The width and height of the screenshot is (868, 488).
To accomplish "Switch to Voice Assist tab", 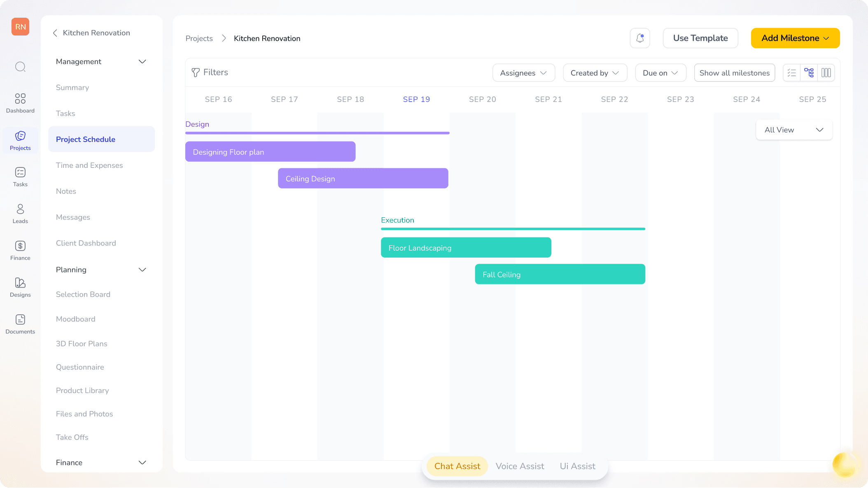I will click(520, 466).
